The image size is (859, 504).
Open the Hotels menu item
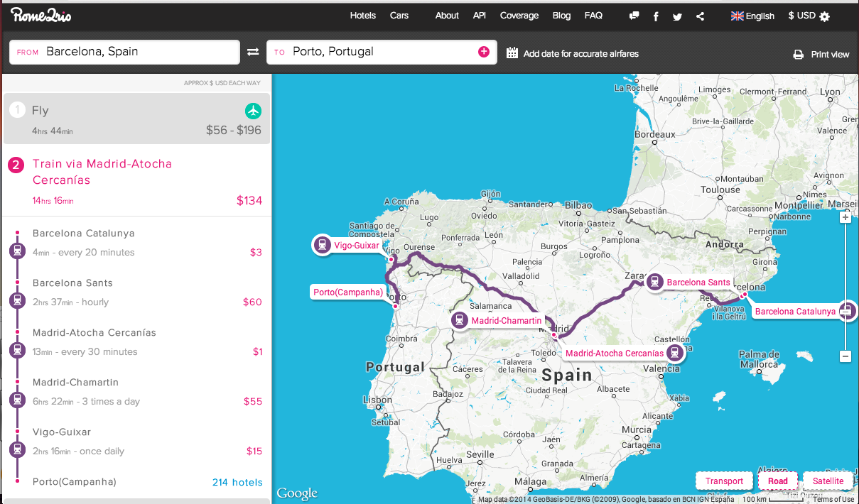[x=363, y=16]
